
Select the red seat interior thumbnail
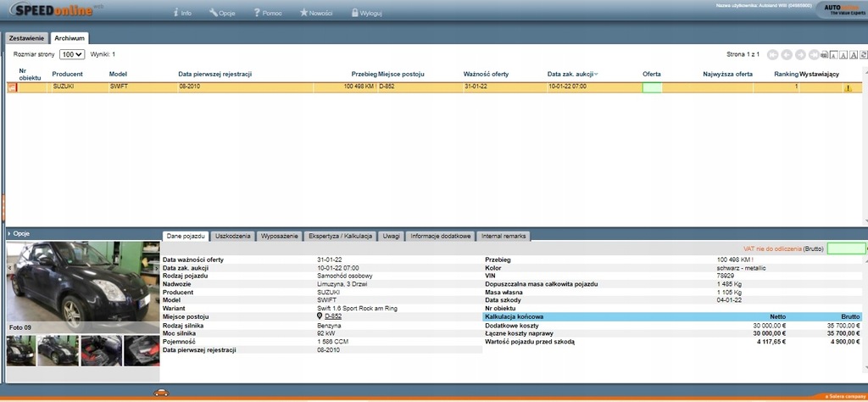(x=101, y=350)
